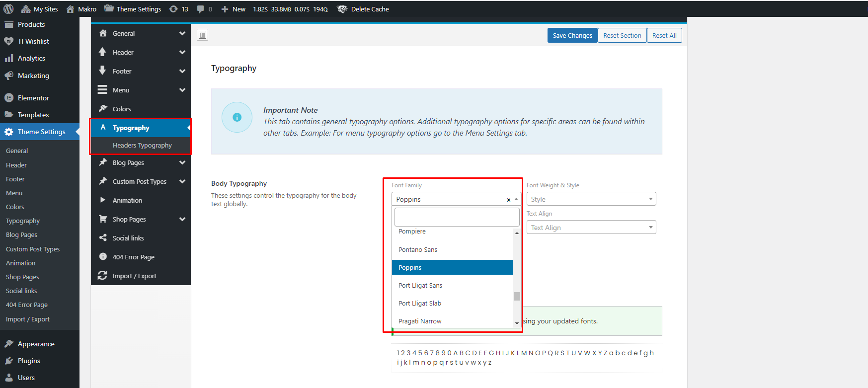Click the Social links share icon

pos(103,238)
